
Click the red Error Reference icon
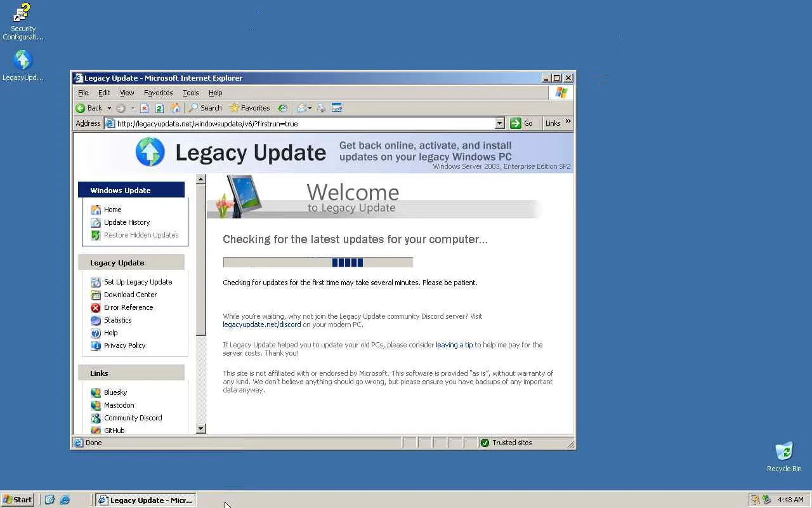coord(96,307)
